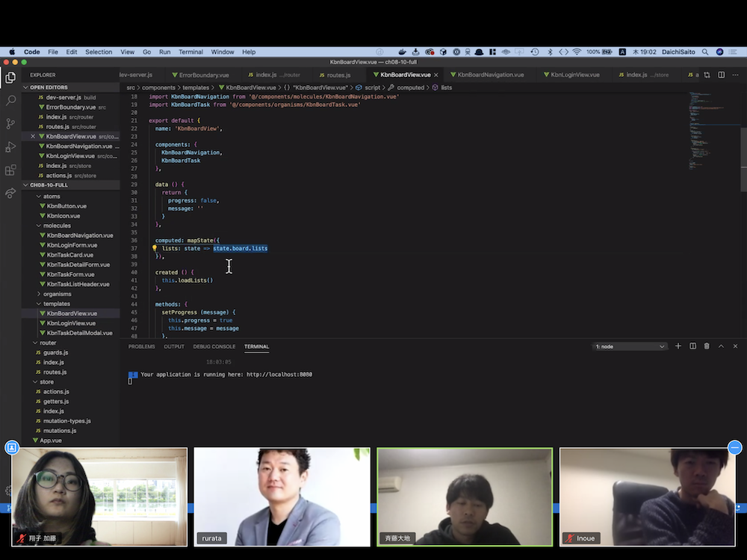747x560 pixels.
Task: Open Run and Debug view icon
Action: coord(10,146)
